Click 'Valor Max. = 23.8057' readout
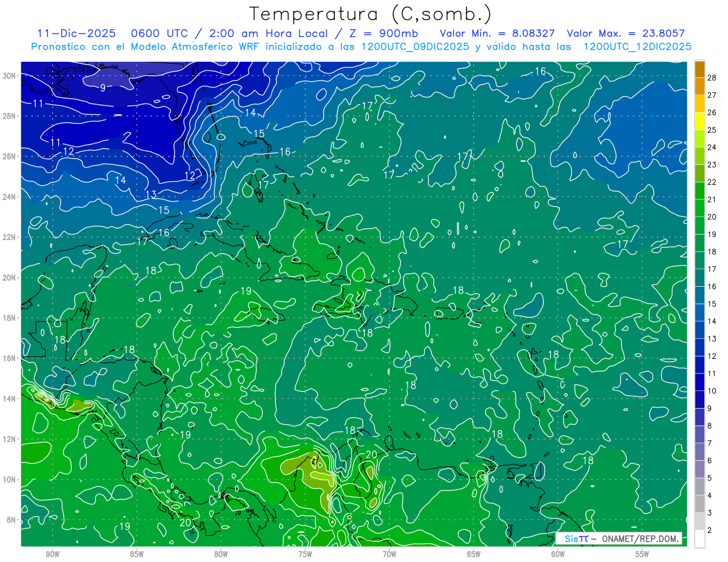The width and height of the screenshot is (728, 562). point(625,33)
